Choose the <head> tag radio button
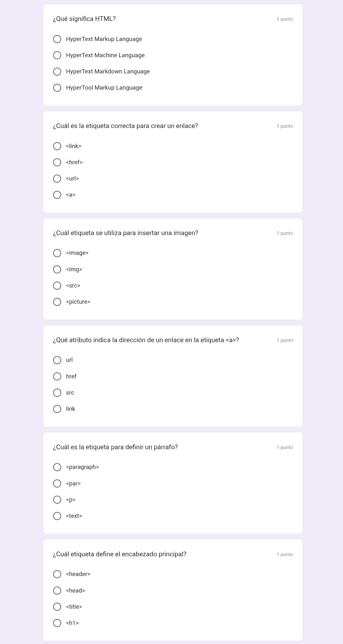343x644 pixels. click(x=57, y=591)
